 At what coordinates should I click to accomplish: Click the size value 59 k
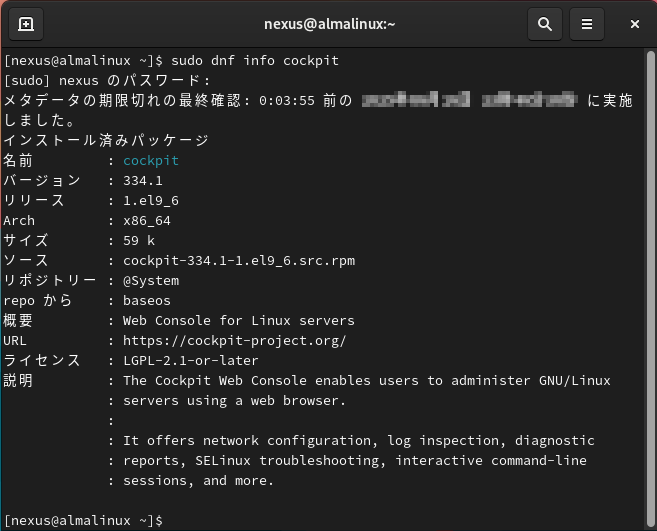click(x=138, y=241)
